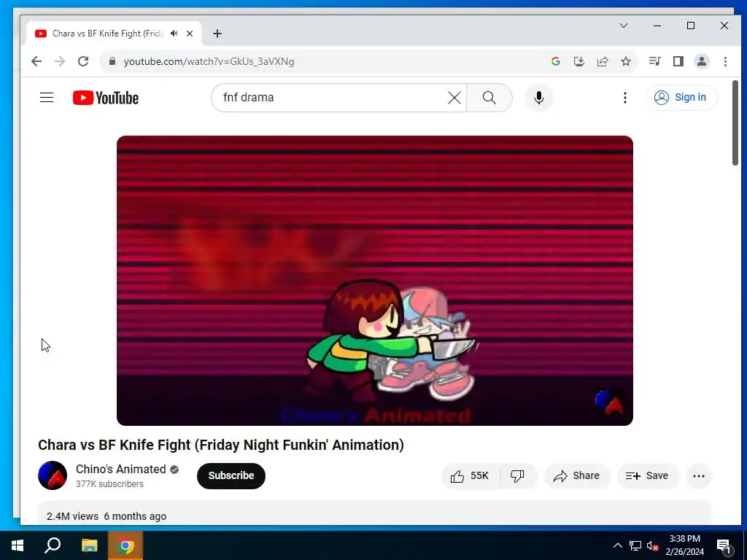Go back to the previous page
Viewport: 747px width, 560px height.
pos(36,61)
